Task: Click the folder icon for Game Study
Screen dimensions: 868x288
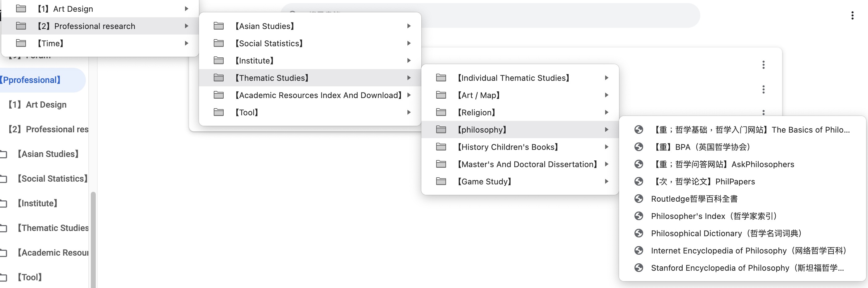Action: point(441,181)
